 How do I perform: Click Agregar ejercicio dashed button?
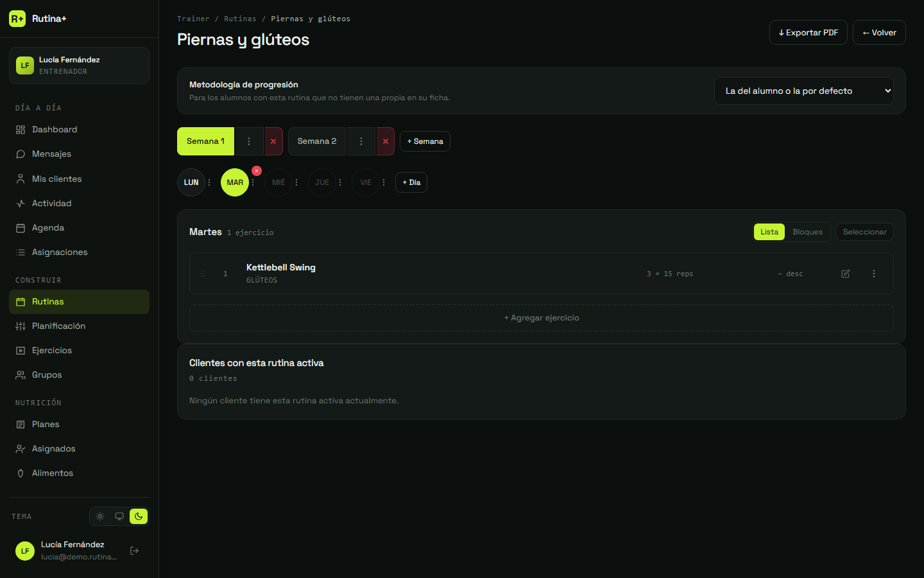[542, 318]
